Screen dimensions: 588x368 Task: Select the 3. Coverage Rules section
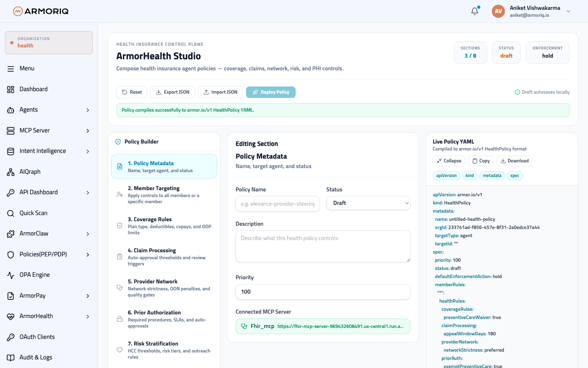[164, 226]
